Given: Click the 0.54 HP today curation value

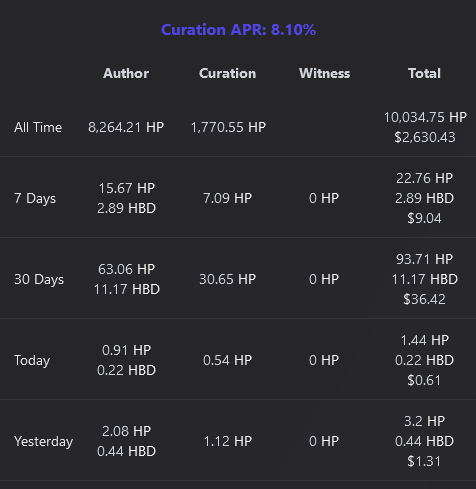Looking at the screenshot, I should pos(228,360).
